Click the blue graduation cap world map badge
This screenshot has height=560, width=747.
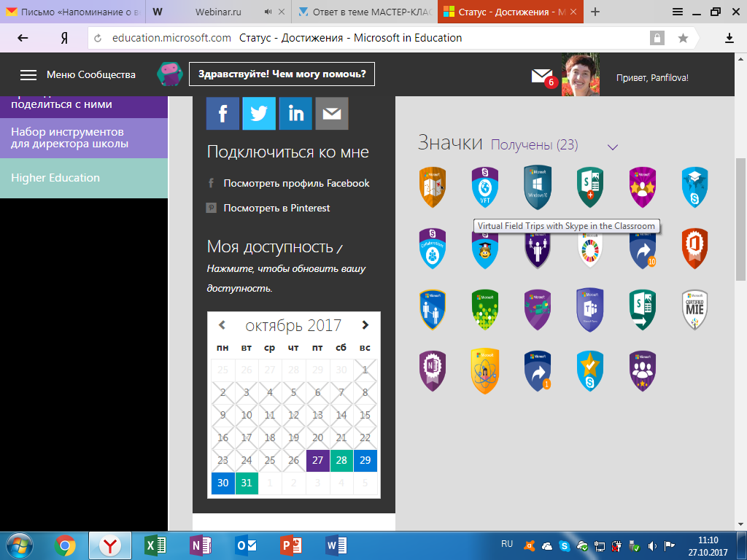point(694,187)
